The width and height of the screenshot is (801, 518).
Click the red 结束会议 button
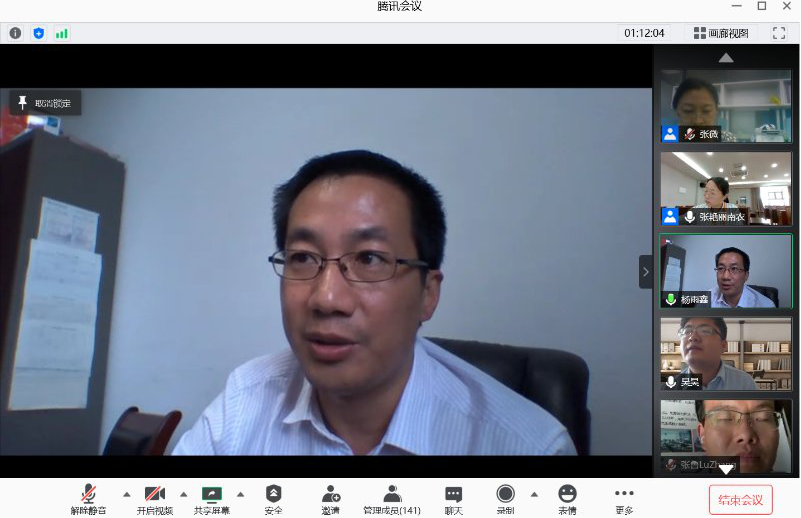point(740,500)
